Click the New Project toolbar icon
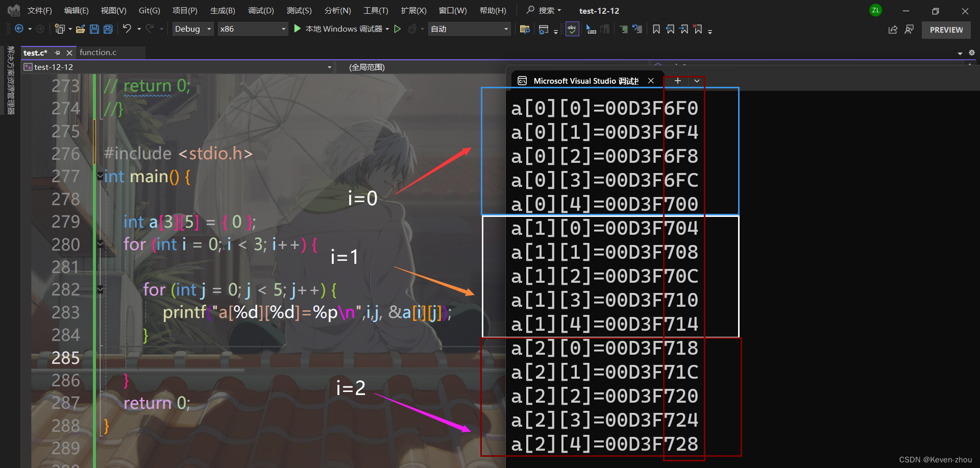980x468 pixels. click(60, 29)
